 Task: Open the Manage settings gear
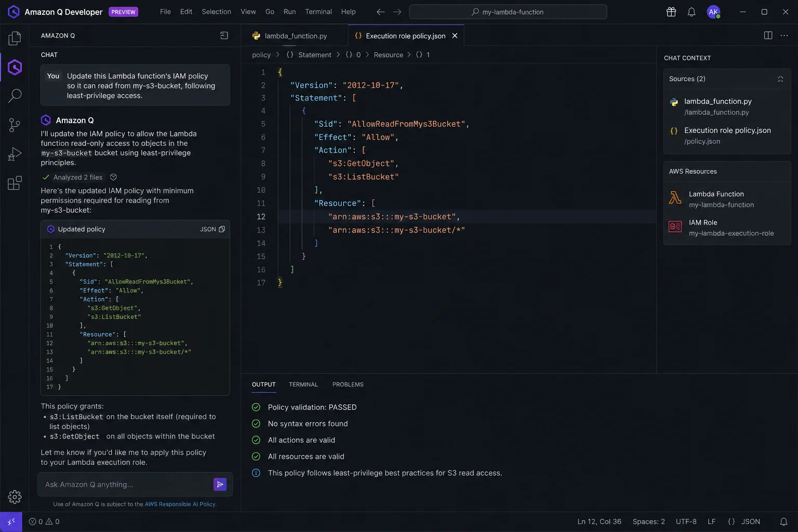click(x=15, y=497)
